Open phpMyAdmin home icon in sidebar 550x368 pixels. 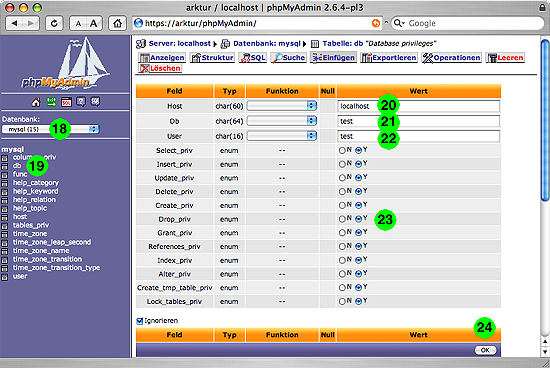pos(36,102)
